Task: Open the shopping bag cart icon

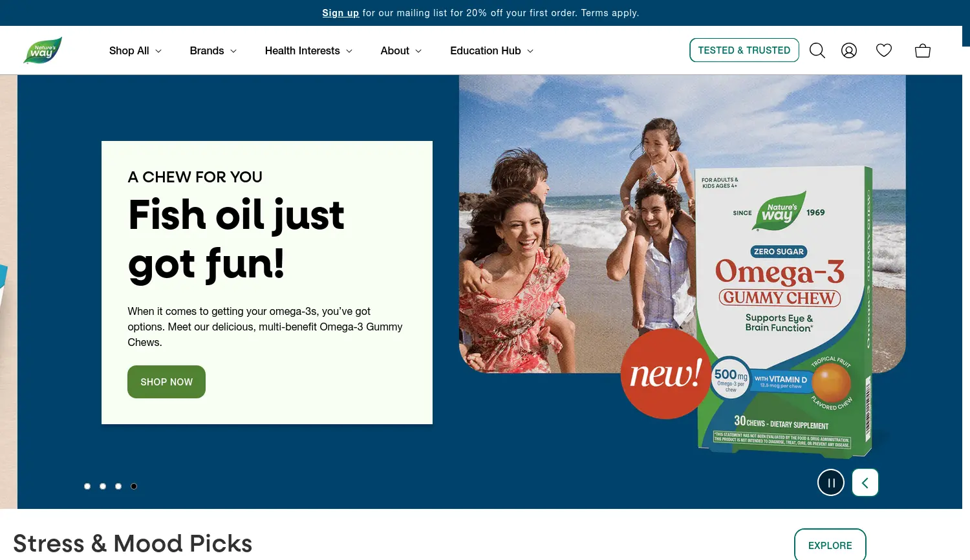Action: [x=923, y=50]
